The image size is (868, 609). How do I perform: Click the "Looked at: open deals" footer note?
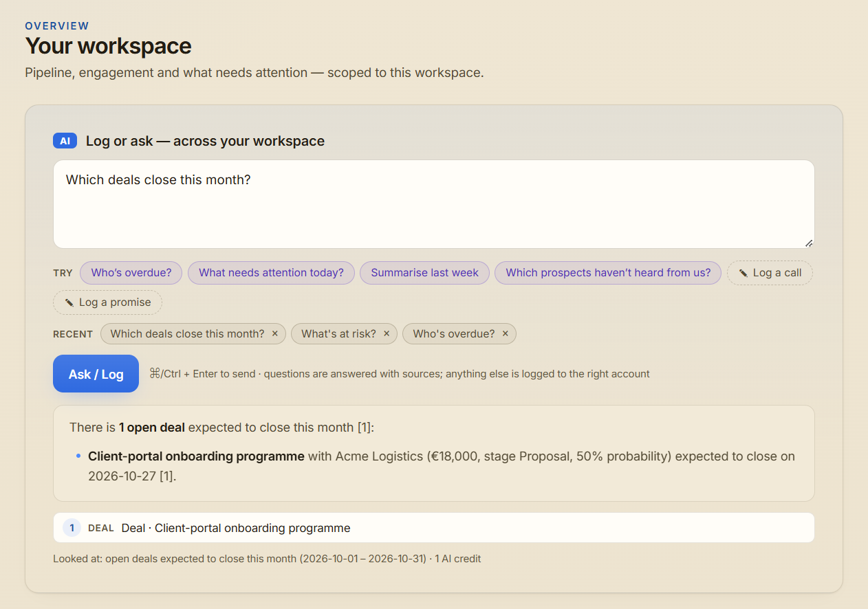267,559
